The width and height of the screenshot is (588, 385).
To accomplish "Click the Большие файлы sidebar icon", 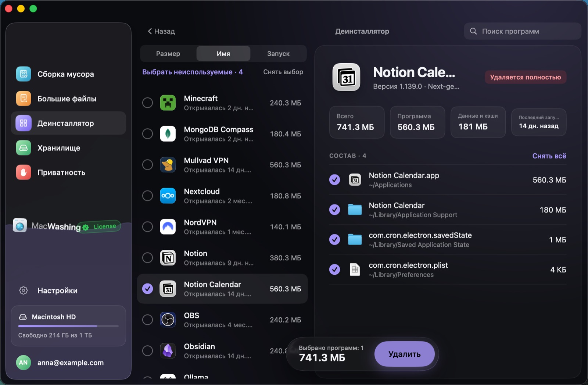I will tap(24, 99).
